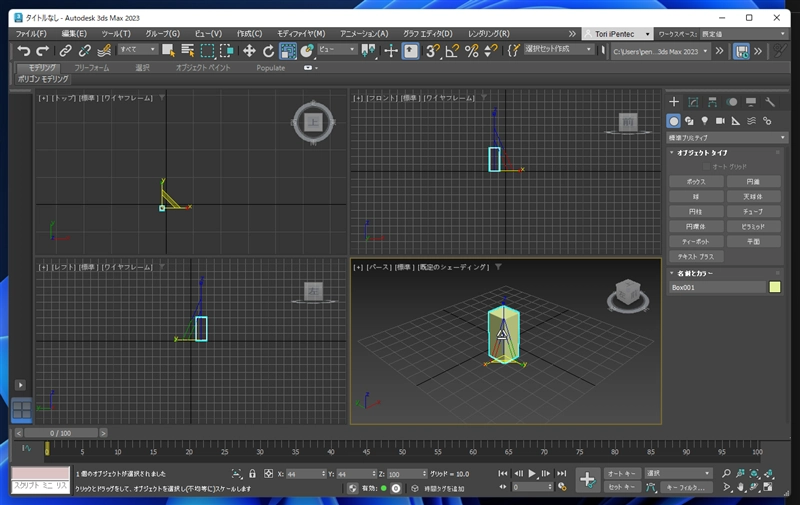The image size is (800, 505).
Task: Activate the Select and Move tool
Action: [249, 50]
